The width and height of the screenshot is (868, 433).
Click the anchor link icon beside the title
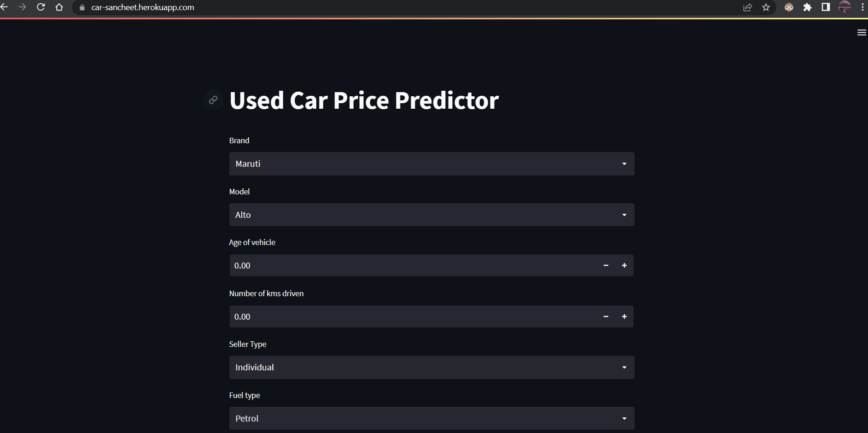213,100
